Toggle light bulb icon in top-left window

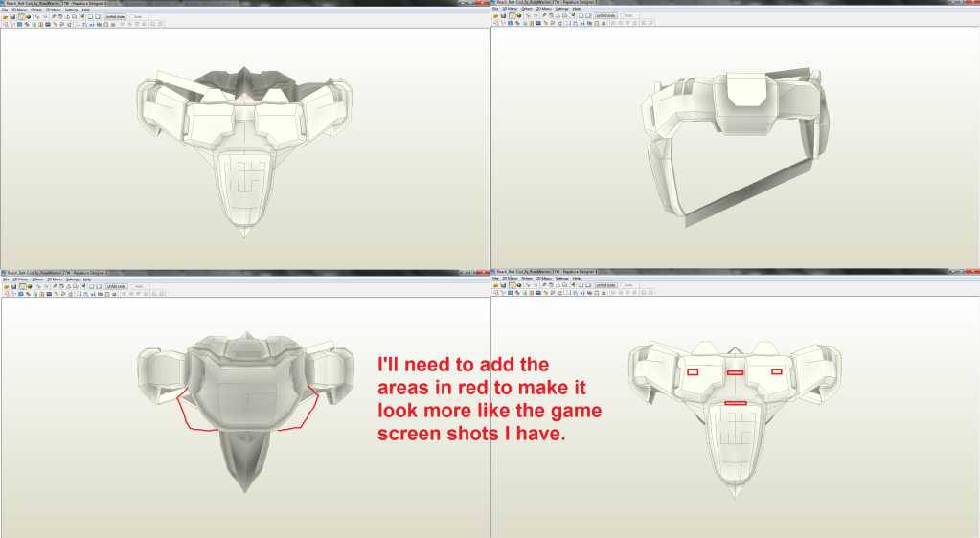pyautogui.click(x=22, y=17)
